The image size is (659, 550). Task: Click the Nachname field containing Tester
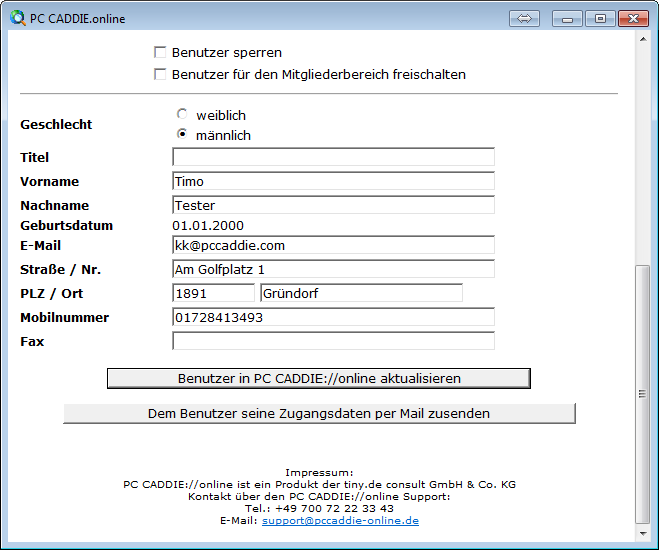click(x=333, y=205)
